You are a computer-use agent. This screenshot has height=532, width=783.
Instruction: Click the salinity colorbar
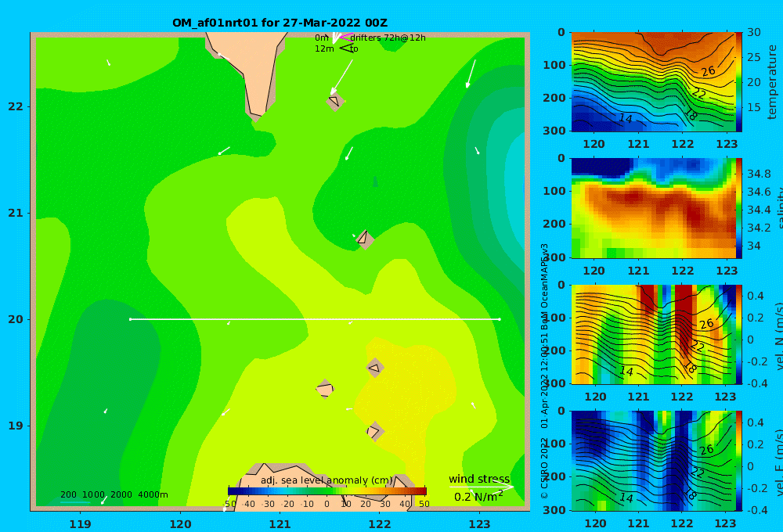coord(739,208)
